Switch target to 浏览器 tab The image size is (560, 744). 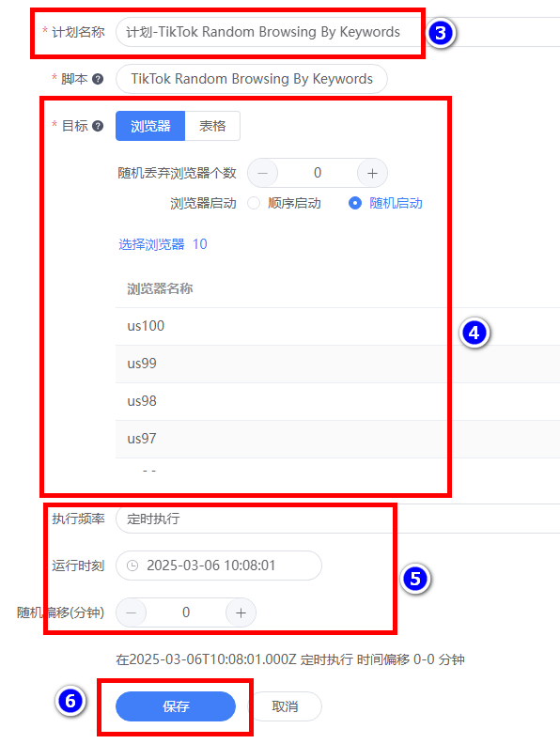(150, 126)
